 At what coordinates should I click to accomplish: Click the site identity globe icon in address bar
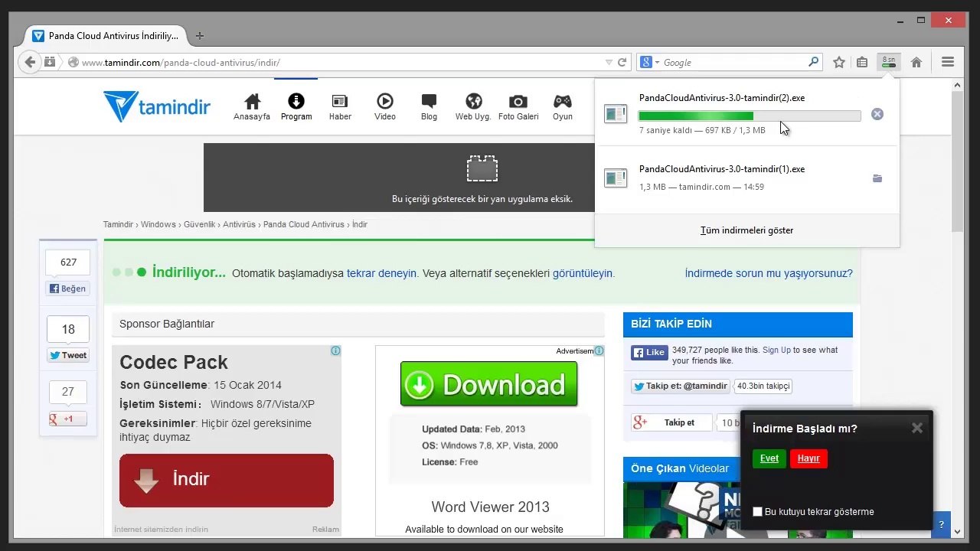coord(73,63)
